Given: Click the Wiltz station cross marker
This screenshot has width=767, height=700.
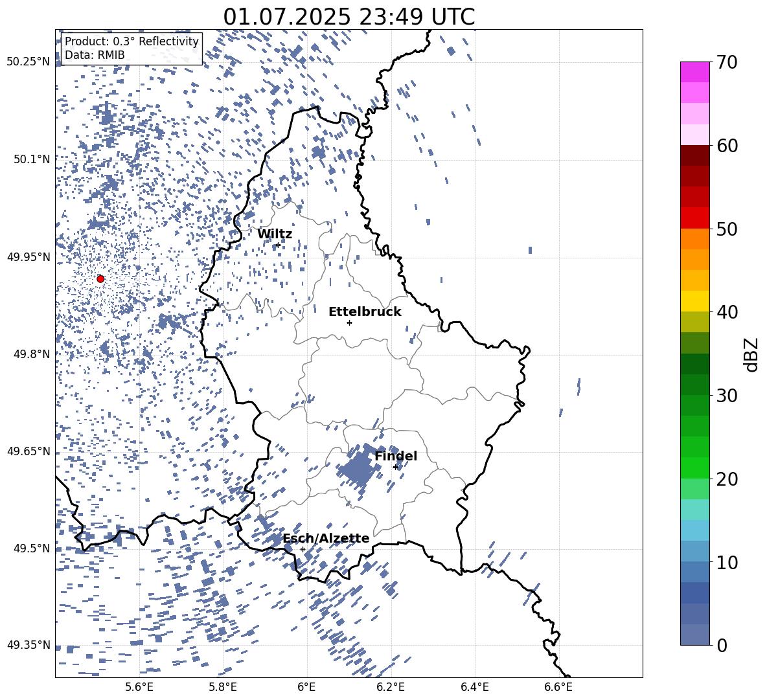Looking at the screenshot, I should click(x=278, y=245).
